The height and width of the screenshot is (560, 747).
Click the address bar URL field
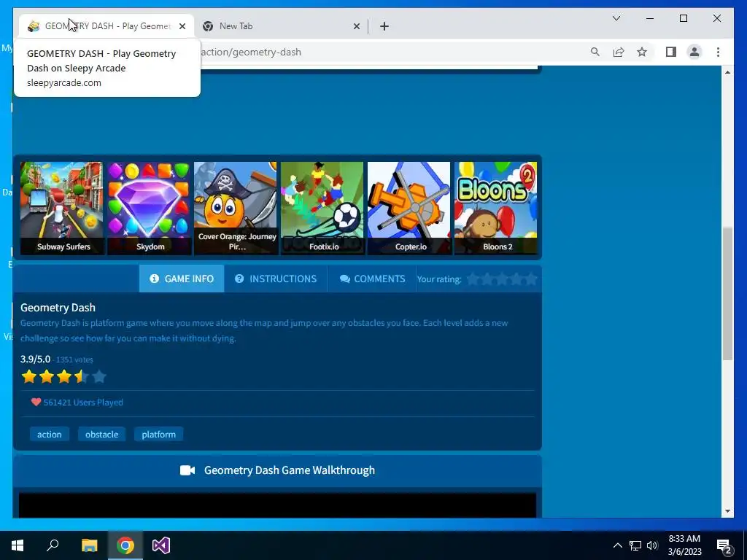point(391,52)
